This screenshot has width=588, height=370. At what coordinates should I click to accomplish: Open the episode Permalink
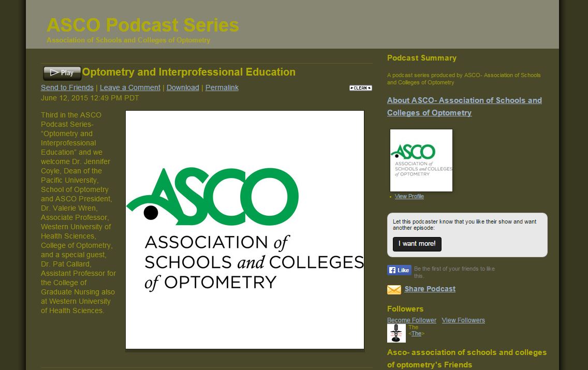[222, 87]
